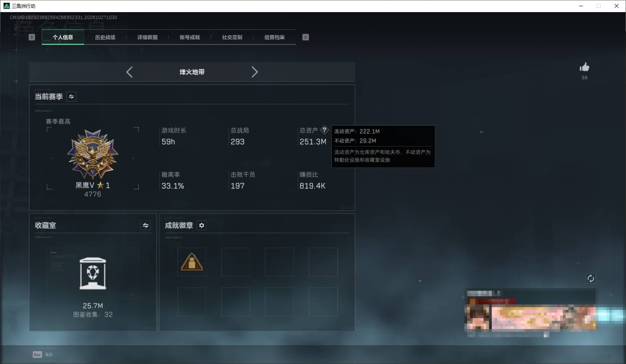Switch to the 历史战绩 tab
This screenshot has height=364, width=626.
[x=105, y=37]
